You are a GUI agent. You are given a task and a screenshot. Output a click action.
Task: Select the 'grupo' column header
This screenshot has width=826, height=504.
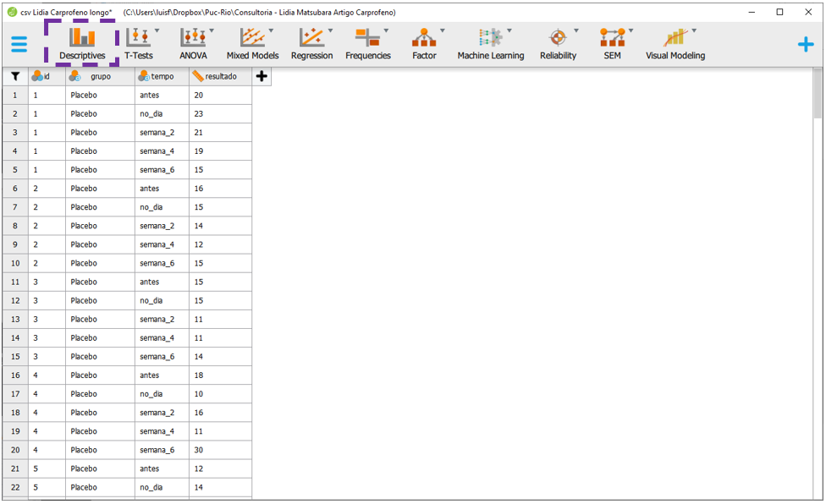100,76
